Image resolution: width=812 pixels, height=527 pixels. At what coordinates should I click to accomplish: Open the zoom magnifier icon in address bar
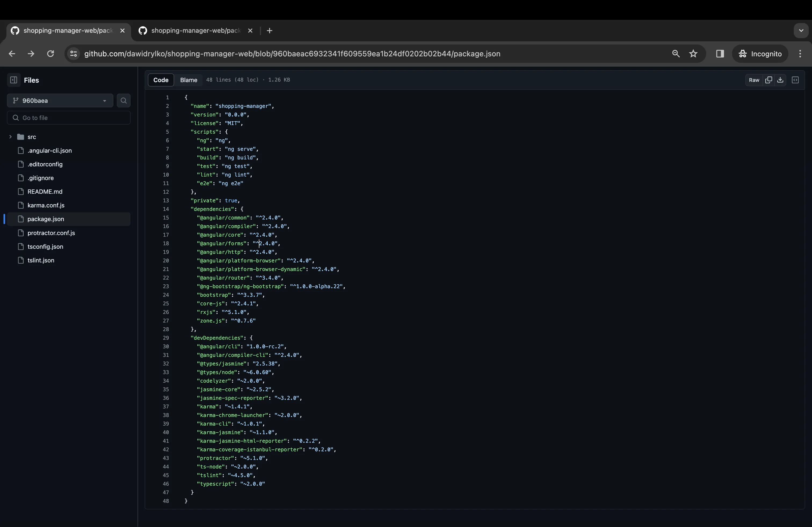(x=676, y=53)
